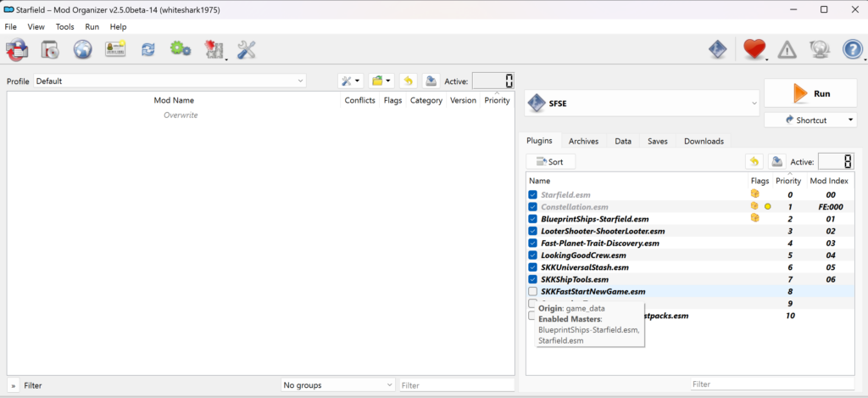The width and height of the screenshot is (868, 398).
Task: Select the SKKFastStartNewGame.esm plugin name
Action: [x=593, y=292]
